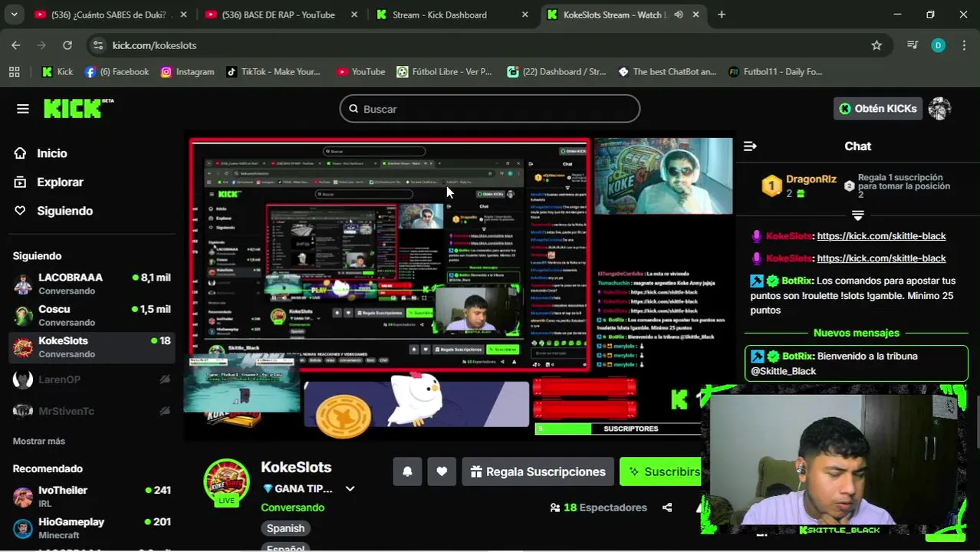This screenshot has width=980, height=552.
Task: Collapse the chat panel arrow icon
Action: [750, 146]
